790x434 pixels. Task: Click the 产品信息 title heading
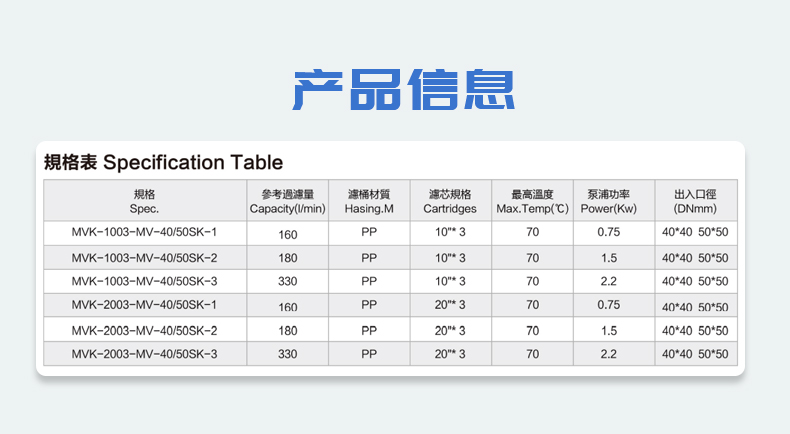(404, 89)
